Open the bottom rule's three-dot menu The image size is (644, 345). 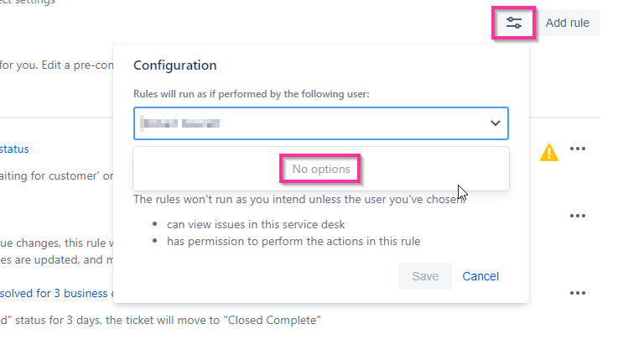coord(578,293)
